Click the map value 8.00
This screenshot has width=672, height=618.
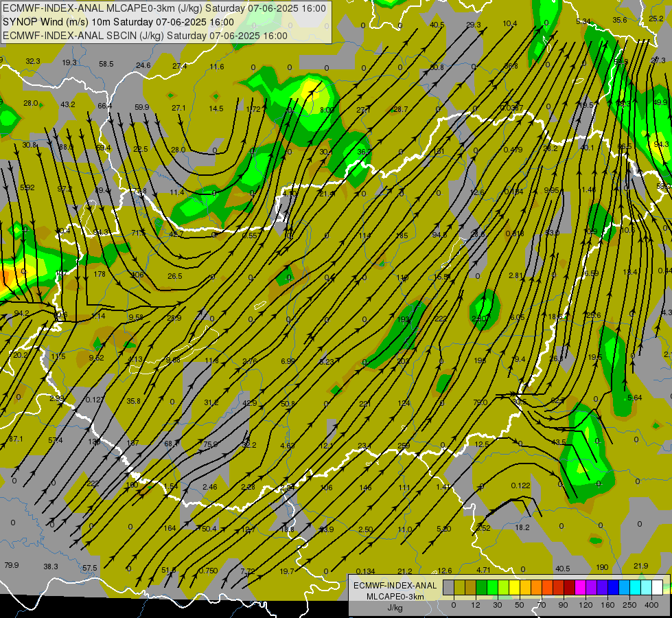click(x=327, y=110)
